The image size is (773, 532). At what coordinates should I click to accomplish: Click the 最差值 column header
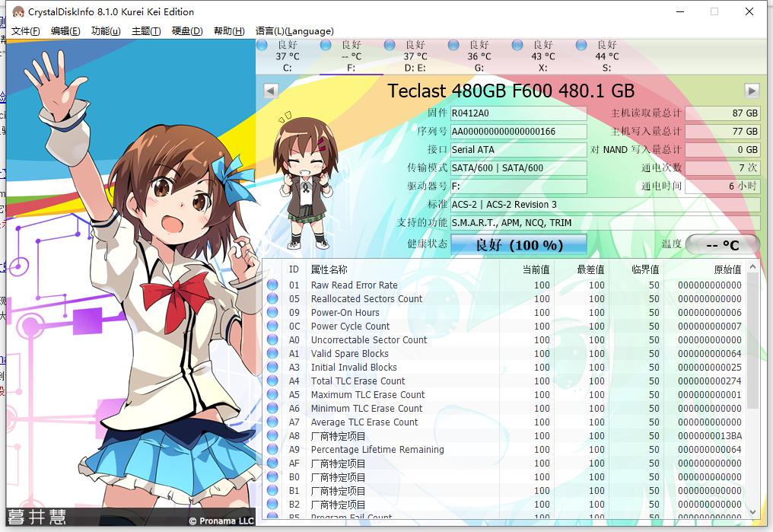[583, 269]
